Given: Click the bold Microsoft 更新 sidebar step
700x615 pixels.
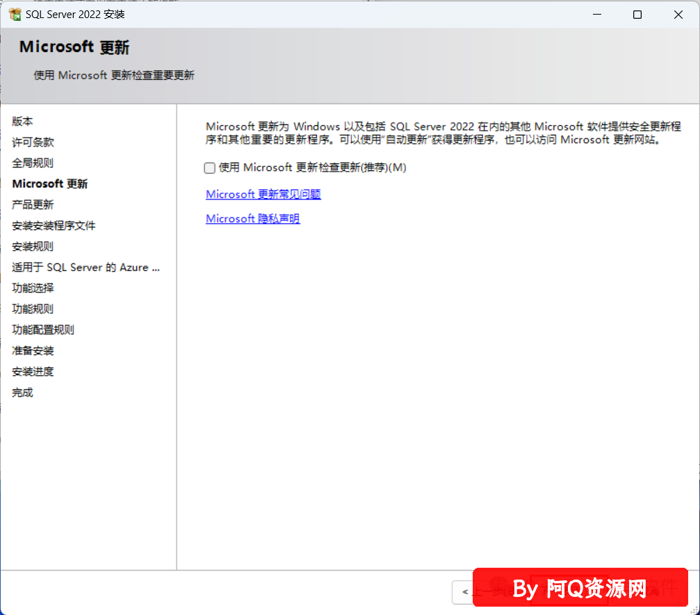Looking at the screenshot, I should pyautogui.click(x=50, y=184).
